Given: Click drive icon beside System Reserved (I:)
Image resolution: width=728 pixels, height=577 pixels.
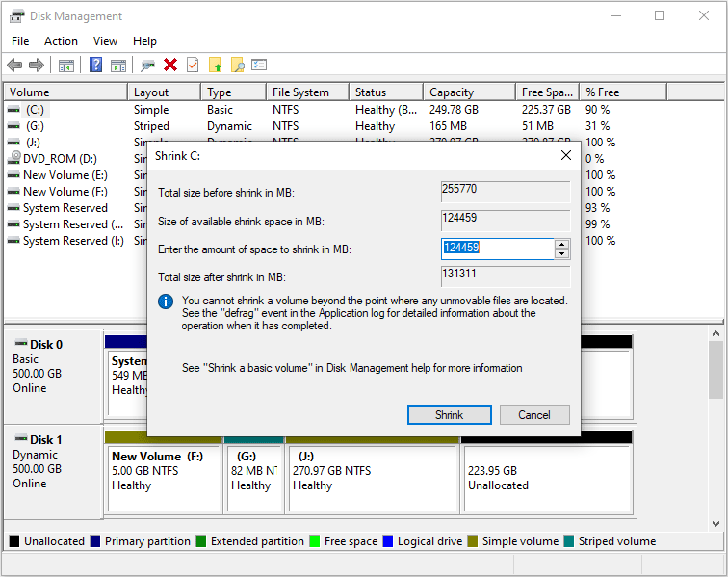Looking at the screenshot, I should coord(13,241).
